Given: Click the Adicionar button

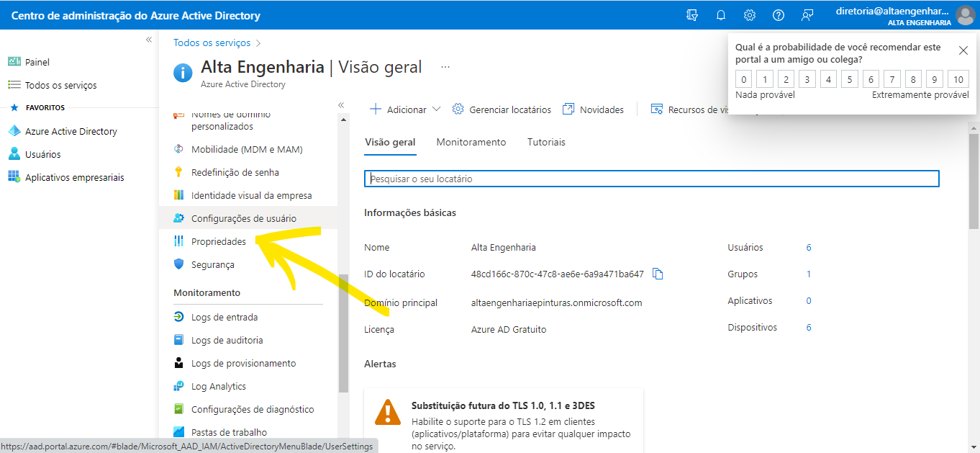Looking at the screenshot, I should click(x=405, y=109).
